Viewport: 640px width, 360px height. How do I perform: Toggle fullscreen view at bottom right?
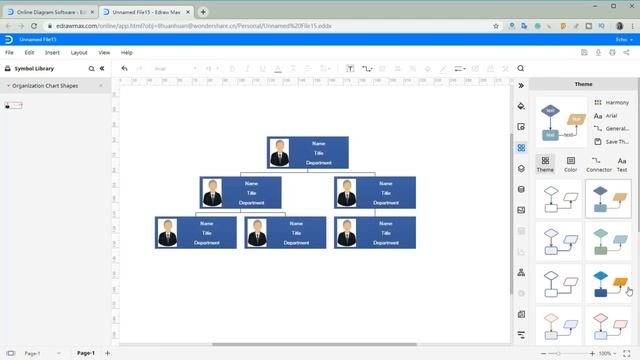pos(627,353)
